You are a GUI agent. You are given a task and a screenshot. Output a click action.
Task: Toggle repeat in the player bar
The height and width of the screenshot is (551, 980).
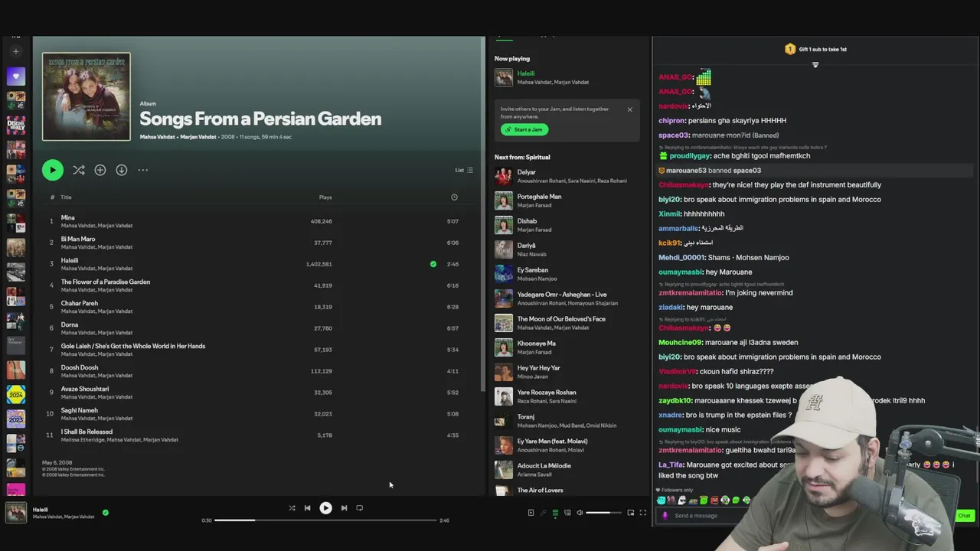(x=359, y=508)
